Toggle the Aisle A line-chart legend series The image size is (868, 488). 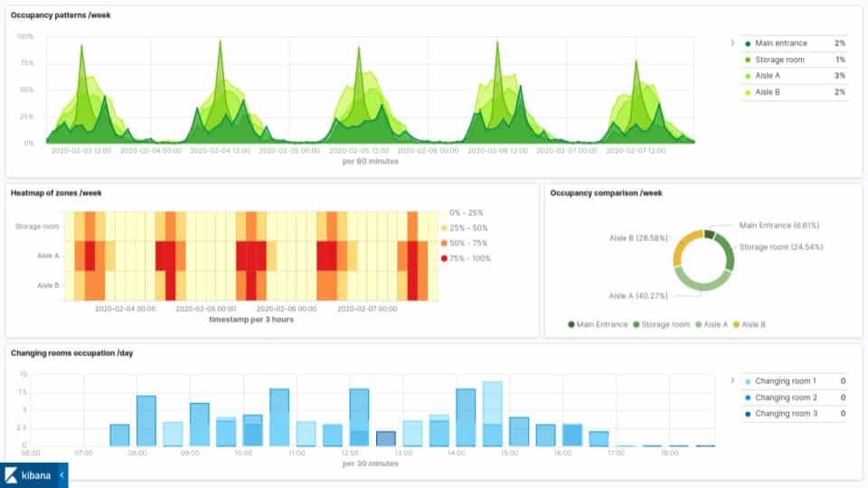[795, 76]
